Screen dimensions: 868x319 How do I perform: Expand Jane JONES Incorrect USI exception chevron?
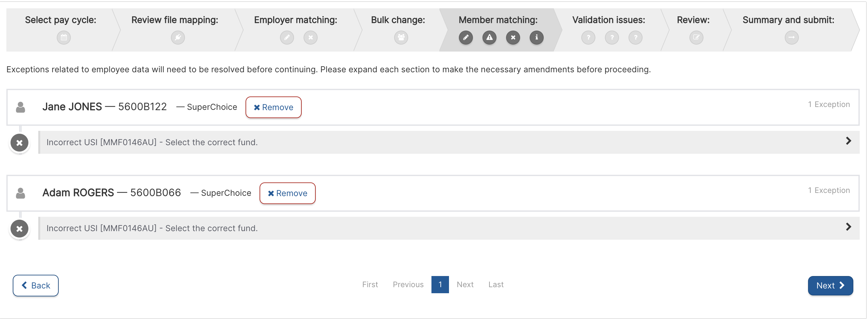pos(848,141)
